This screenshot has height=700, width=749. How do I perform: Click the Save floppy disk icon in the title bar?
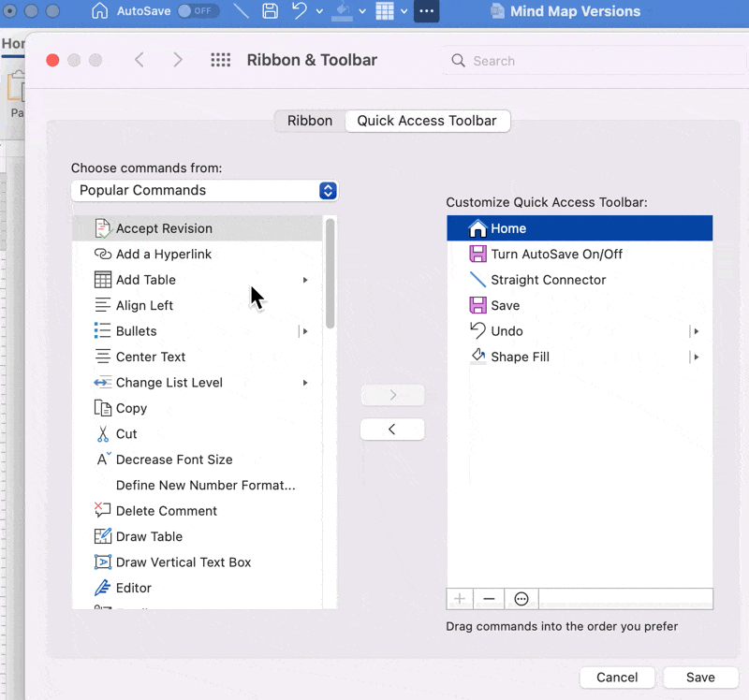270,10
